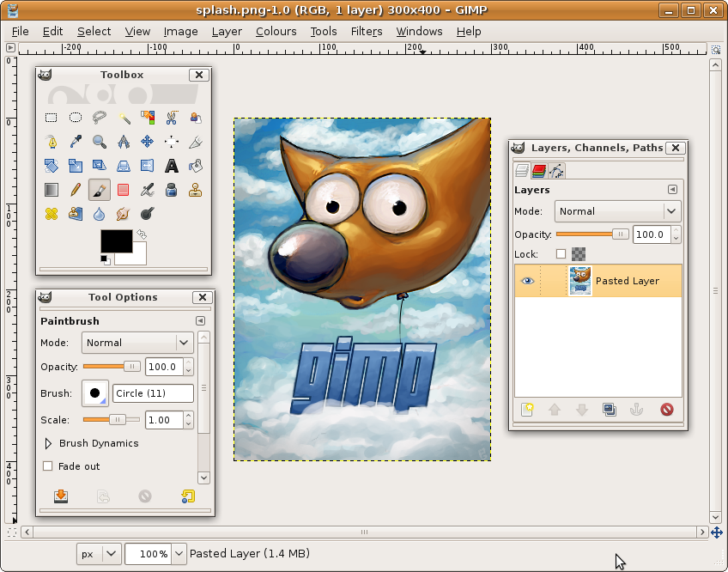Select the Bucket Fill tool

(196, 166)
